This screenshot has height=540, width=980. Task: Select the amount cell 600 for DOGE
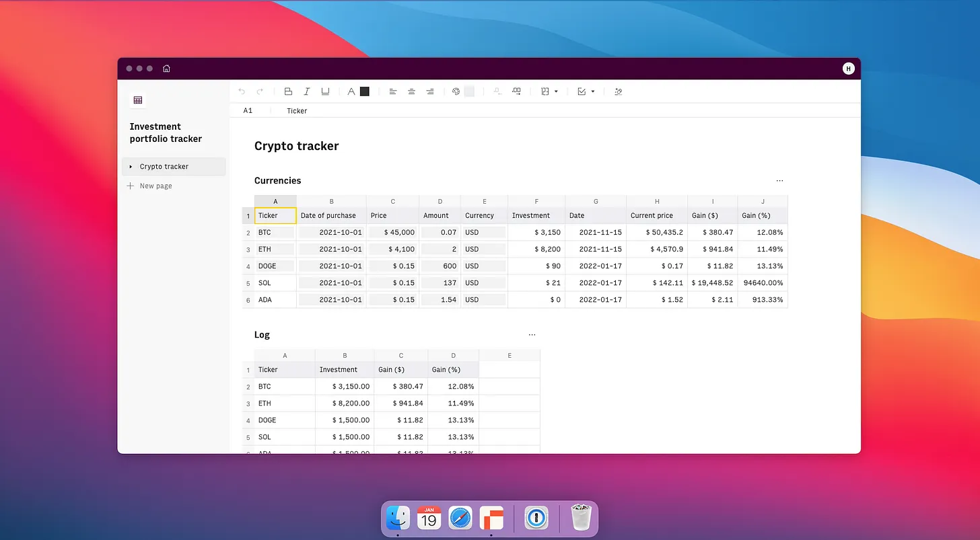(x=440, y=266)
